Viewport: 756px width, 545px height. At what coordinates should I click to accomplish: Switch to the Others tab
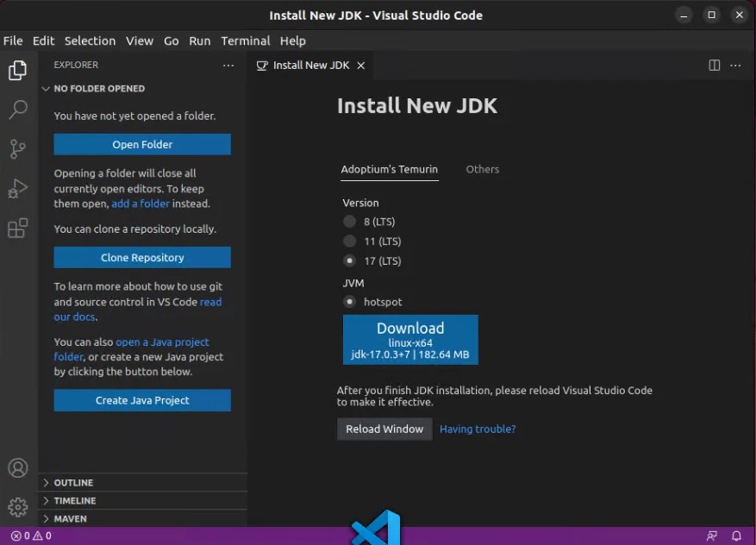coord(482,169)
